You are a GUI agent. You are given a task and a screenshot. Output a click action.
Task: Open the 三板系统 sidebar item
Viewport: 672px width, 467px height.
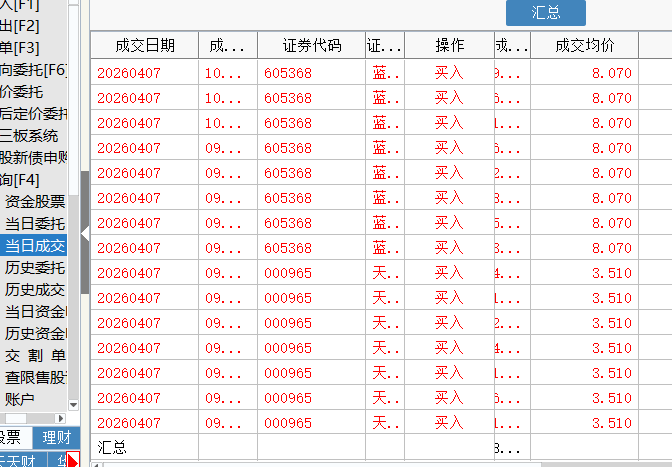tap(29, 136)
